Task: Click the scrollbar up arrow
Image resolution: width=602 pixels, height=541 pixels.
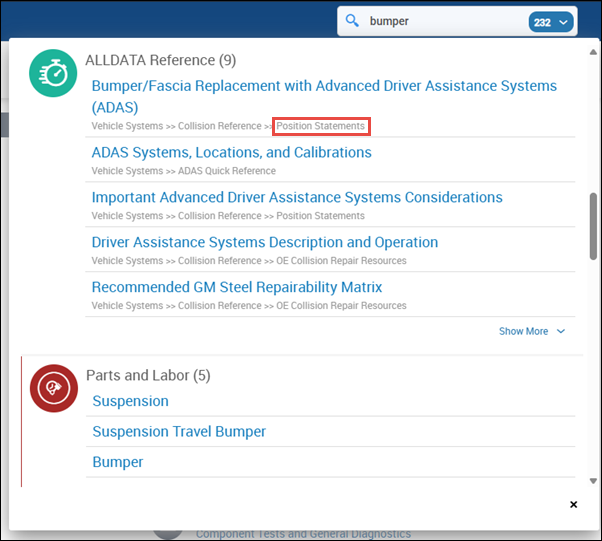Action: [x=593, y=52]
